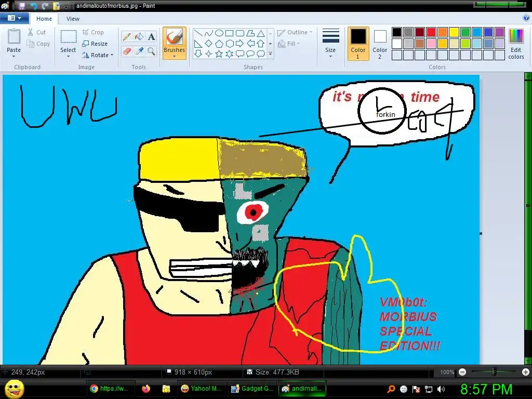The image size is (532, 399).
Task: Click the Undo icon in title bar
Action: pyautogui.click(x=33, y=6)
